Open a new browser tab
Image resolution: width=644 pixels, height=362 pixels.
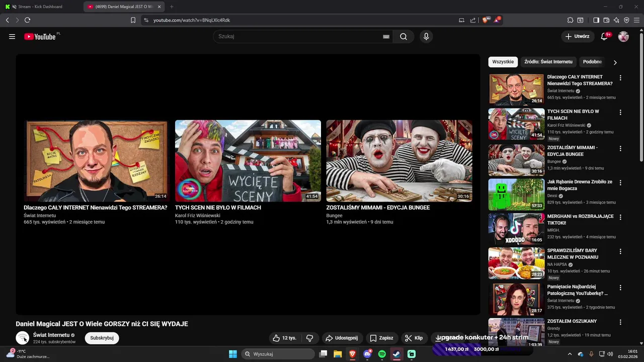click(x=172, y=7)
